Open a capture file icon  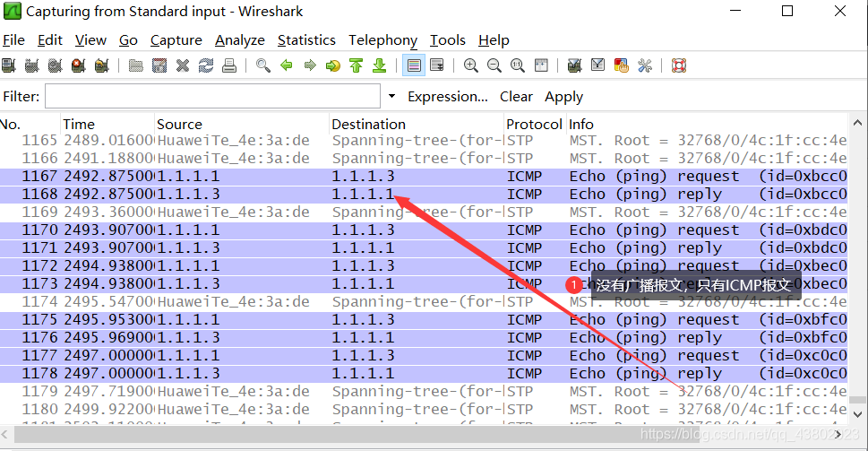[x=136, y=65]
